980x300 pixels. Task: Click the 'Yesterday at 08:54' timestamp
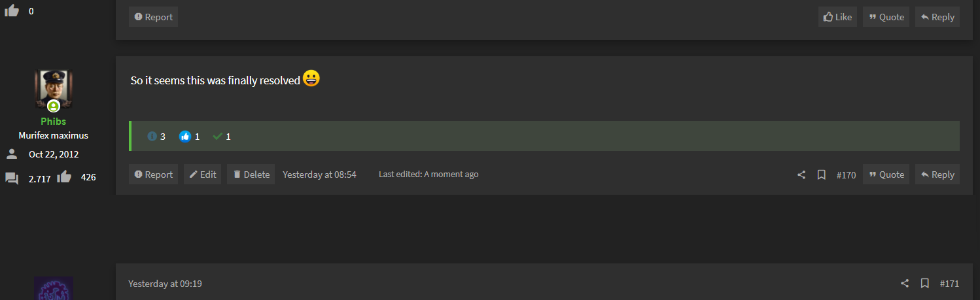click(x=319, y=175)
